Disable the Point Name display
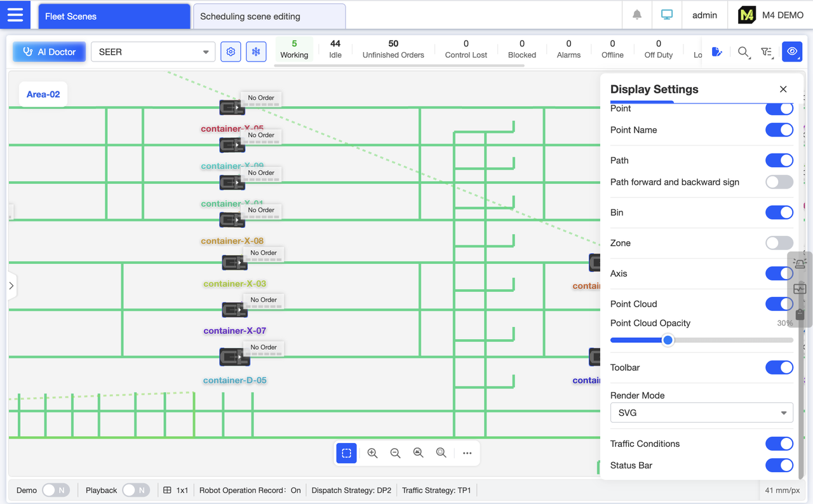The height and width of the screenshot is (504, 813). click(x=779, y=129)
